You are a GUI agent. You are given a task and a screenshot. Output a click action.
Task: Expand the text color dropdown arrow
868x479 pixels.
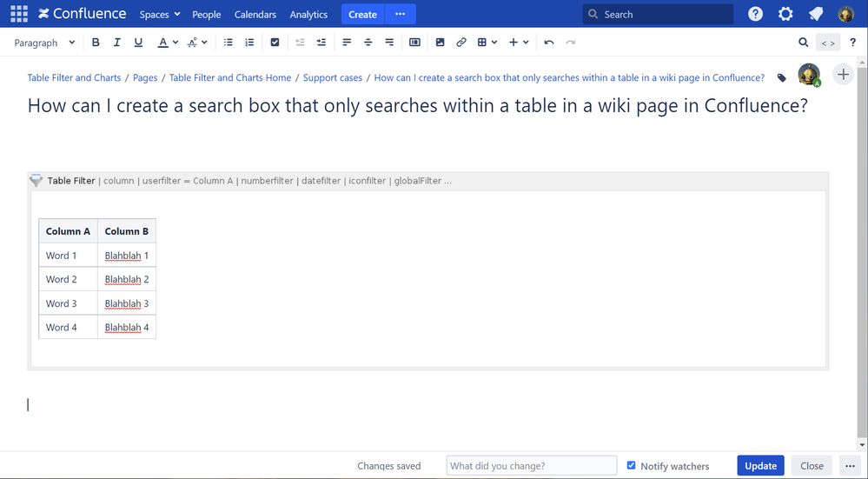[x=176, y=42]
